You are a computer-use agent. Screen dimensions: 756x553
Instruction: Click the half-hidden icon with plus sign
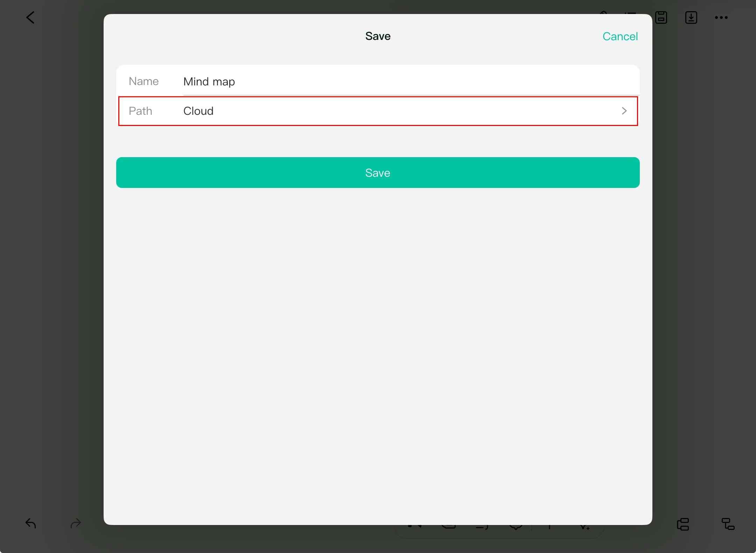(x=584, y=527)
